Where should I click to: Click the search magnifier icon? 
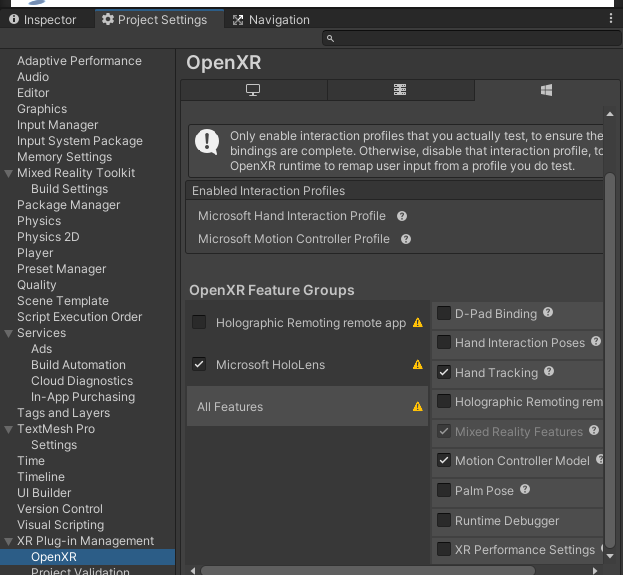pyautogui.click(x=330, y=39)
